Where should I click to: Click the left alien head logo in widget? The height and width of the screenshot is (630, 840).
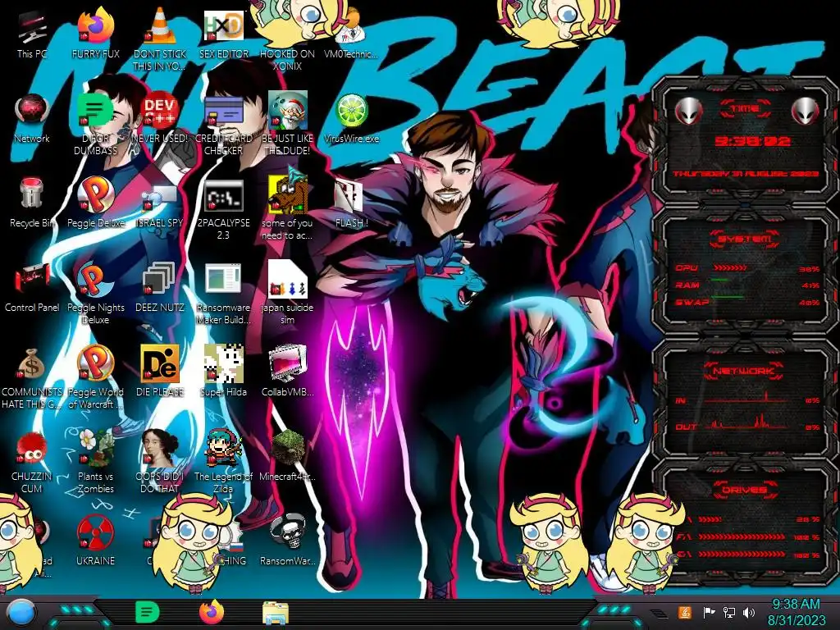(688, 112)
